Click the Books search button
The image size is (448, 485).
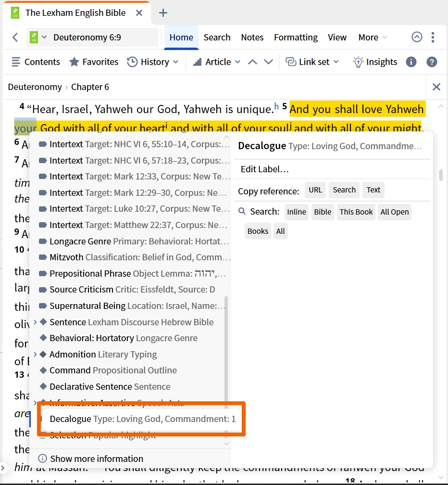(258, 231)
